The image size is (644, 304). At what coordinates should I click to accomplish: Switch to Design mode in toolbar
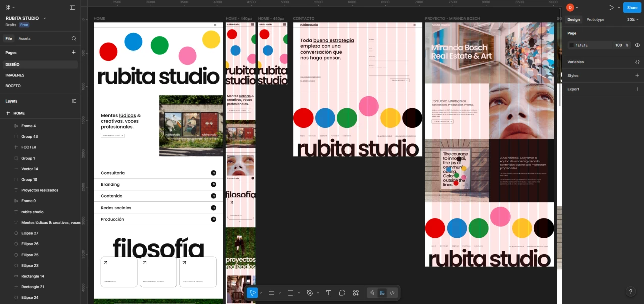point(382,293)
